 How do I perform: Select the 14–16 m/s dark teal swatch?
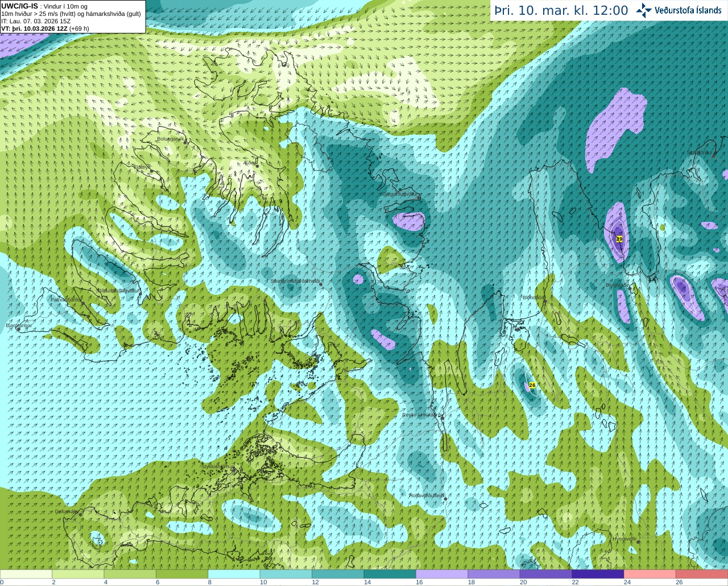pos(390,574)
